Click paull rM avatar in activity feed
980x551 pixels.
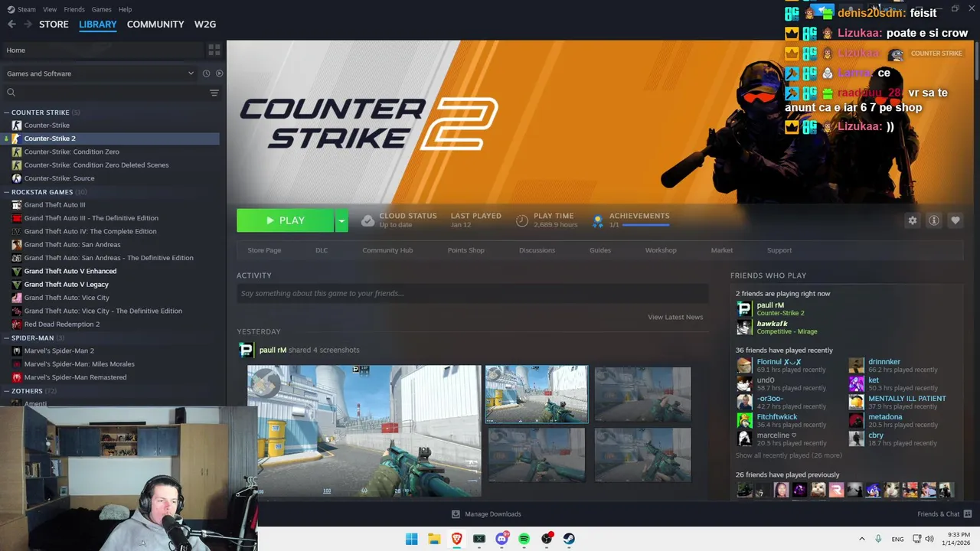pos(247,350)
